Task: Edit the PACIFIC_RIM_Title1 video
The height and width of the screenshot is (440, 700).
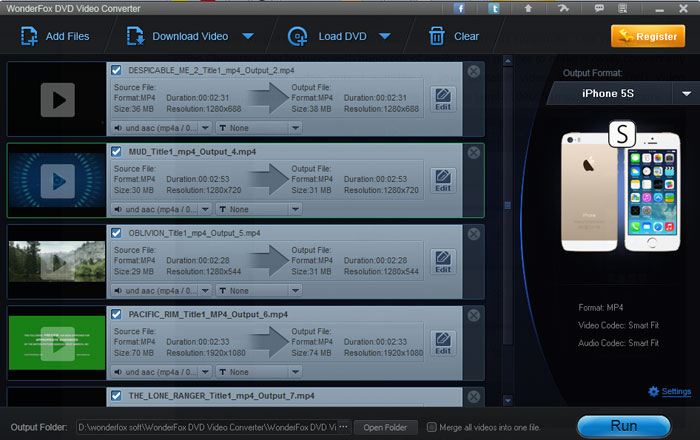Action: click(443, 343)
